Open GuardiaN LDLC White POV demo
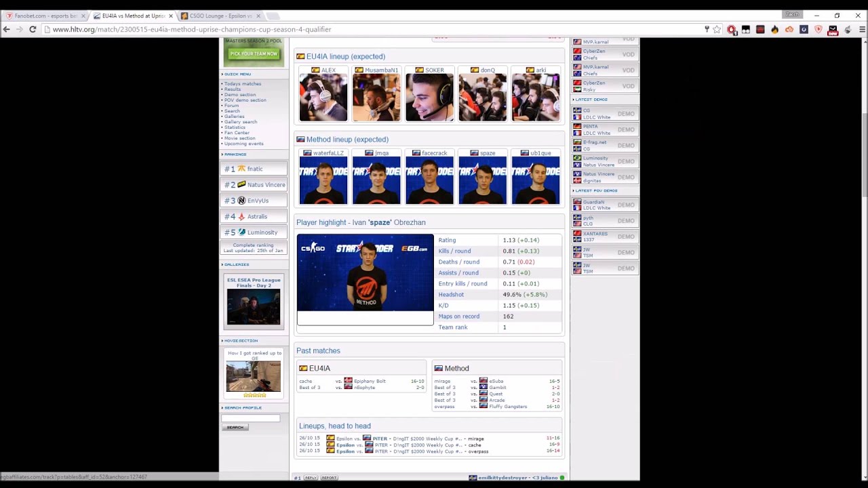The image size is (868, 488). point(604,205)
